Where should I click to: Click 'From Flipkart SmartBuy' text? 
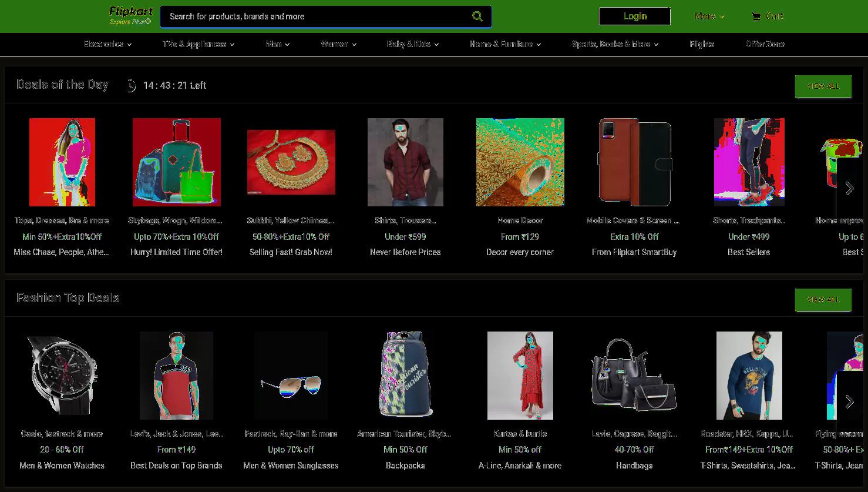(634, 252)
